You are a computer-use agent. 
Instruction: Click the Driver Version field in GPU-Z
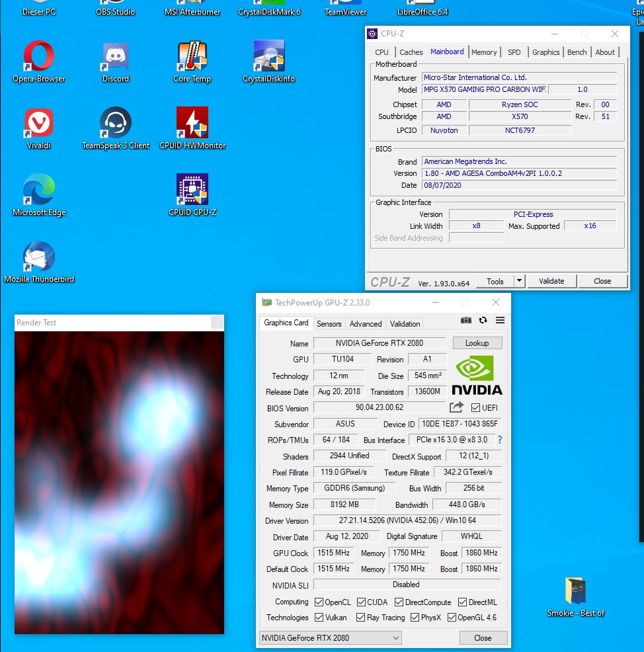407,520
